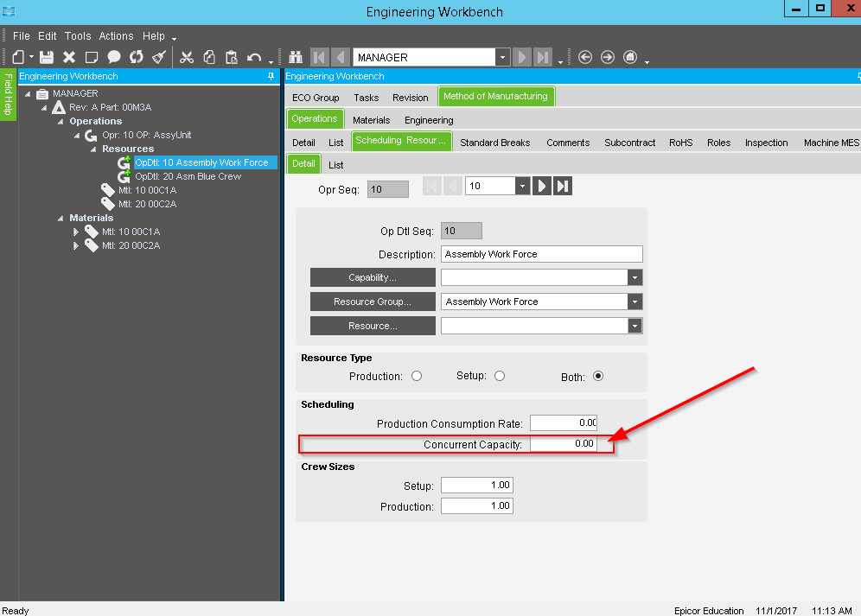The image size is (861, 616).
Task: Open the Resource Group dropdown list
Action: [635, 302]
